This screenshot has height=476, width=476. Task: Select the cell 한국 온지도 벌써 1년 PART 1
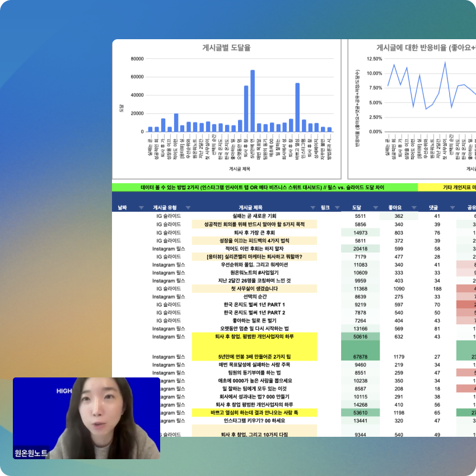tap(254, 305)
